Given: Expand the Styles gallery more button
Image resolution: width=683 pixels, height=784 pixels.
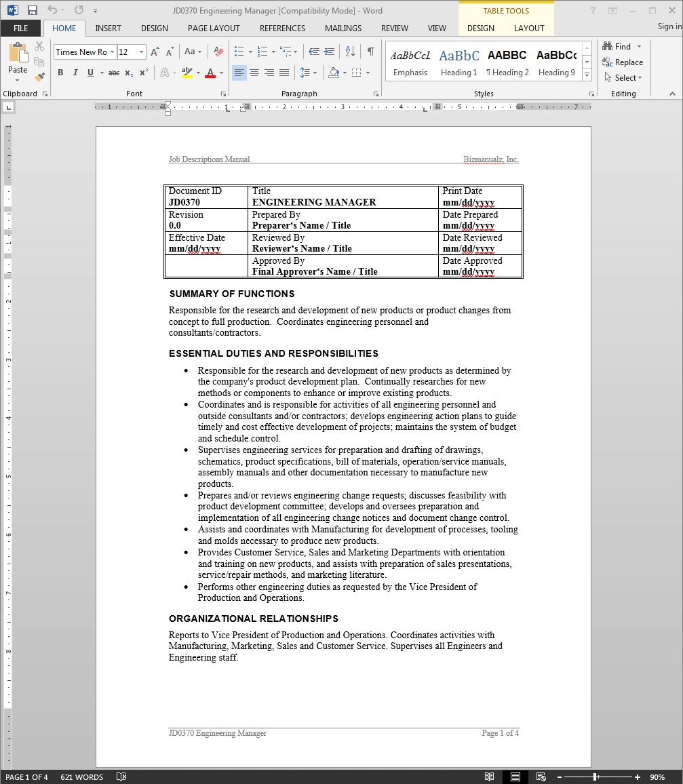Looking at the screenshot, I should (587, 75).
